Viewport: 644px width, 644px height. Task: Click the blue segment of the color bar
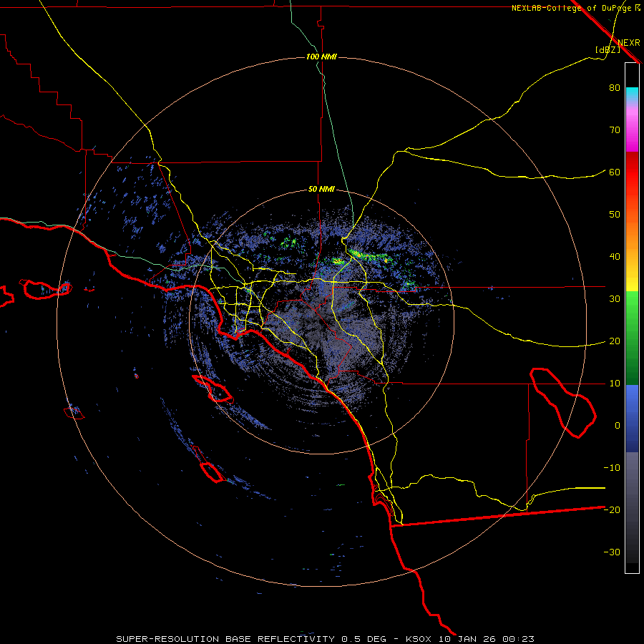click(632, 418)
